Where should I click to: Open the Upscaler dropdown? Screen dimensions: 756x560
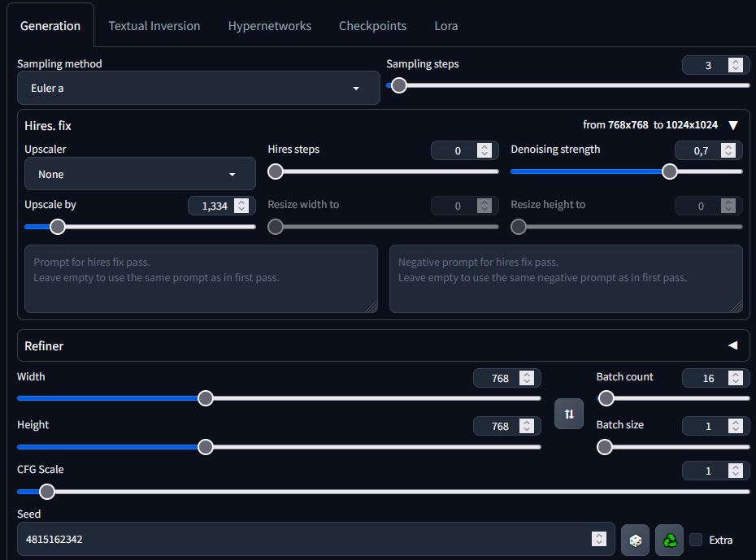pos(140,174)
